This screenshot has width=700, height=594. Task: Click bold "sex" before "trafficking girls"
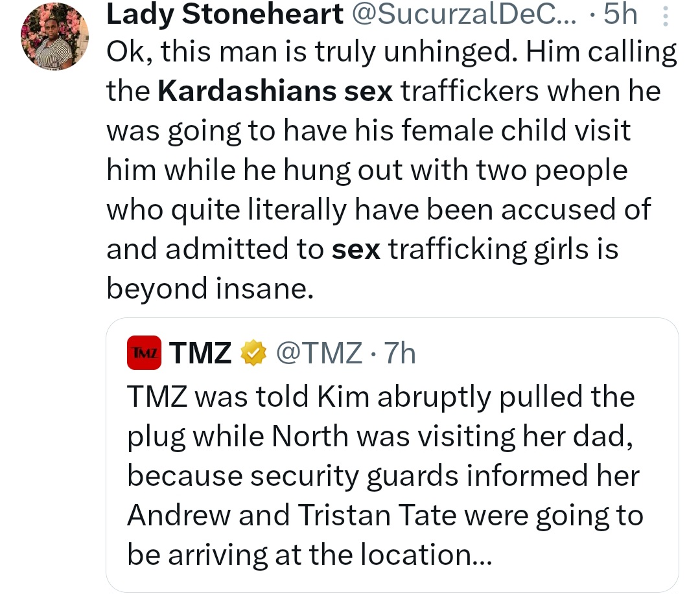(x=355, y=249)
